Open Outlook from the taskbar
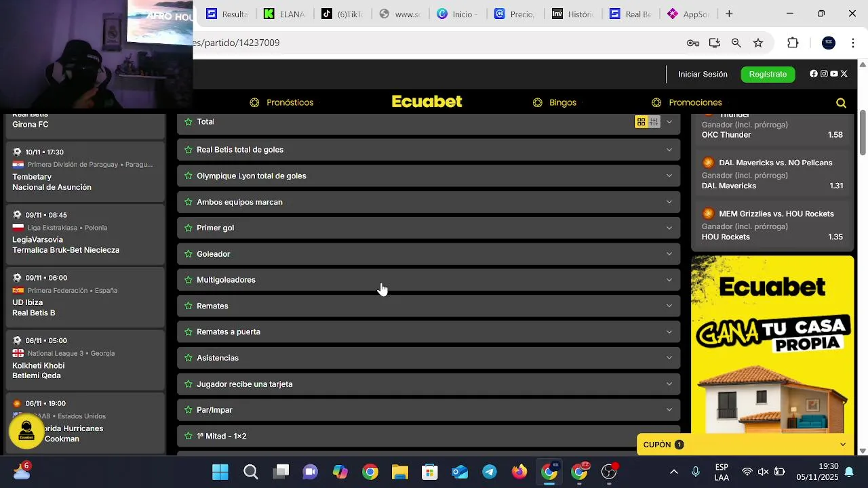The width and height of the screenshot is (868, 488). tap(460, 472)
